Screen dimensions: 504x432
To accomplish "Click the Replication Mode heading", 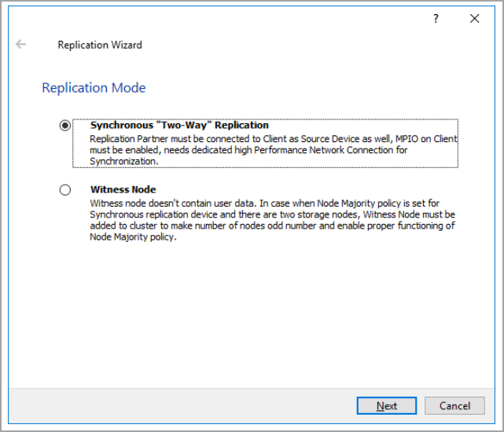I will (x=94, y=88).
